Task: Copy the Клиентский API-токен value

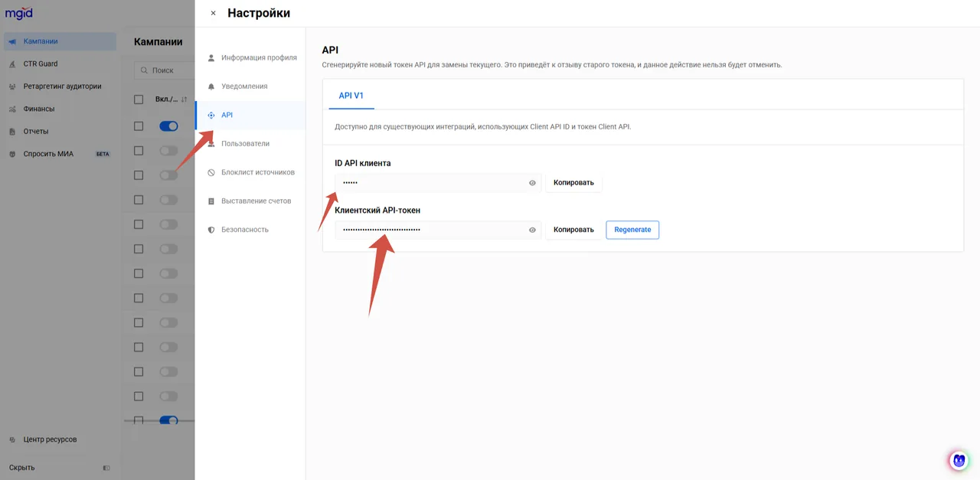Action: pyautogui.click(x=573, y=230)
